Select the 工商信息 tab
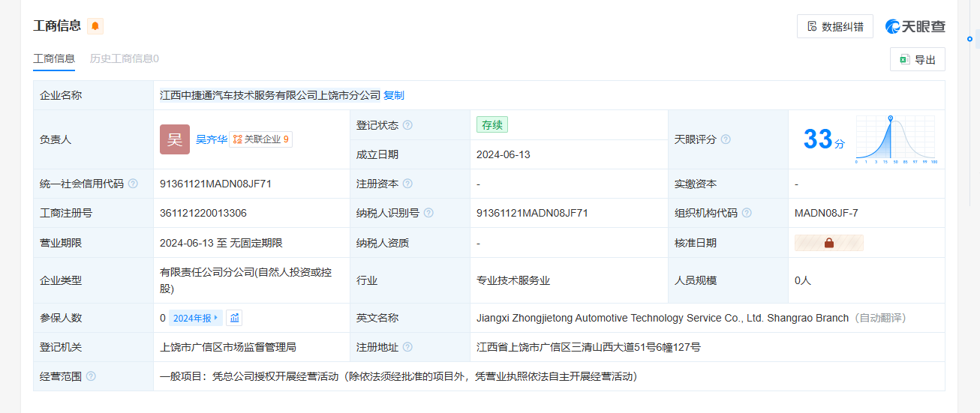 point(54,58)
